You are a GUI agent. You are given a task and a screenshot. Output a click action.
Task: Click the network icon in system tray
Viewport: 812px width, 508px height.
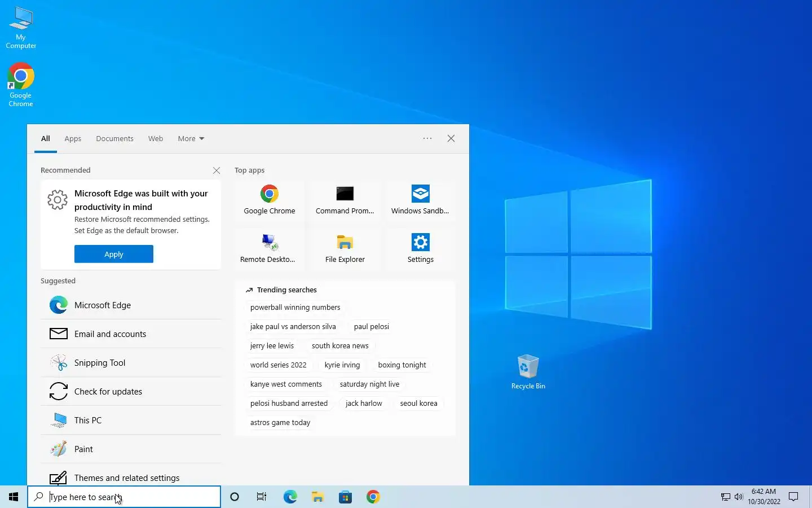(x=726, y=497)
